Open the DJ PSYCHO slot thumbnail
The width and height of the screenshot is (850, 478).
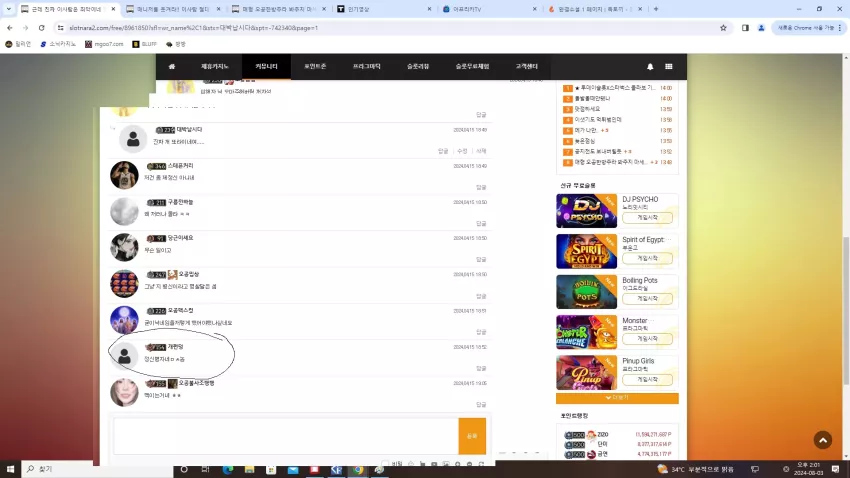[587, 211]
